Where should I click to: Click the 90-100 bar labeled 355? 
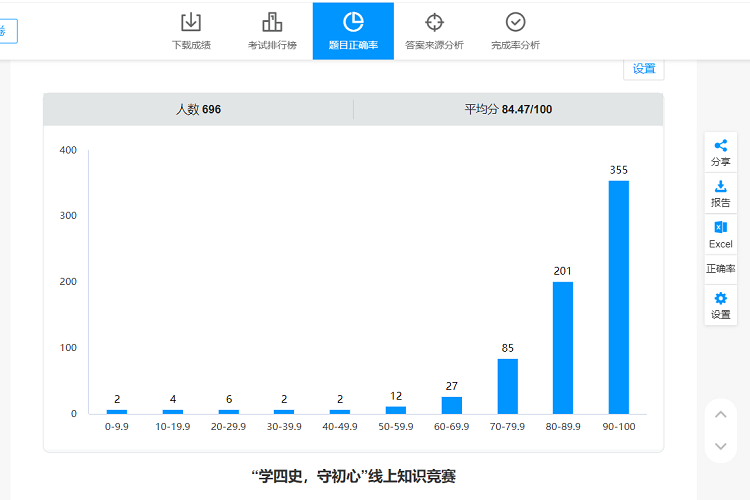tap(618, 297)
